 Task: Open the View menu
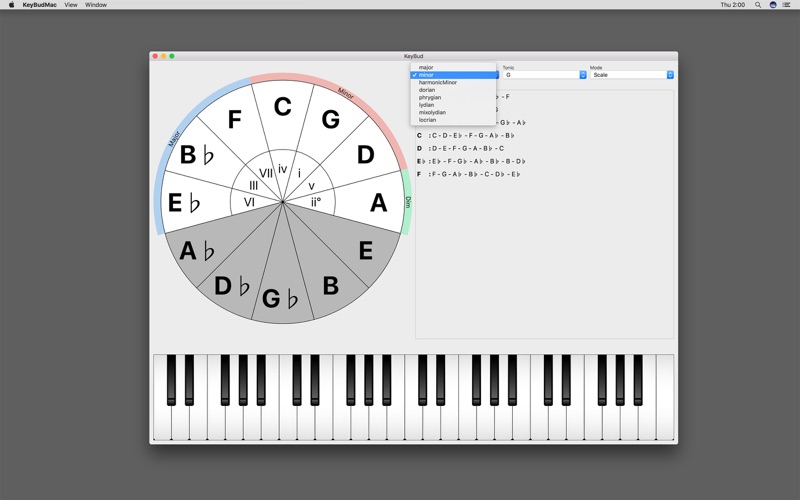[71, 5]
